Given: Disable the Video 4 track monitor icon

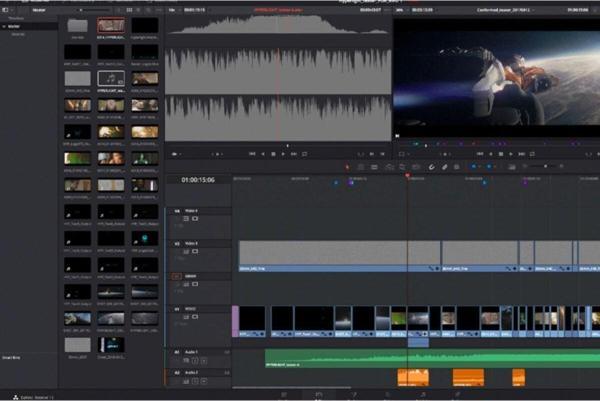Looking at the screenshot, I should pos(195,218).
